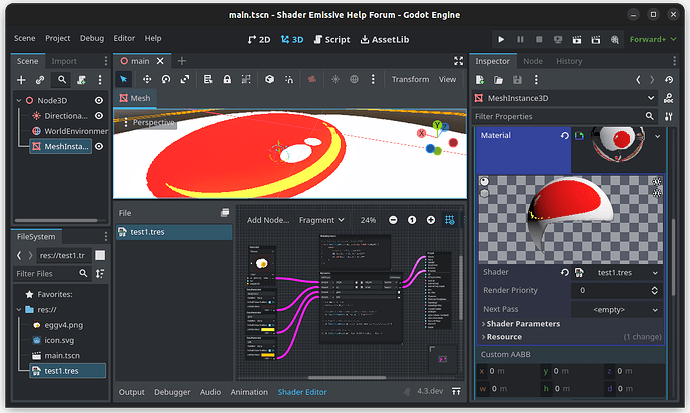Revert the Shader property
Image resolution: width=690 pixels, height=413 pixels.
(565, 272)
